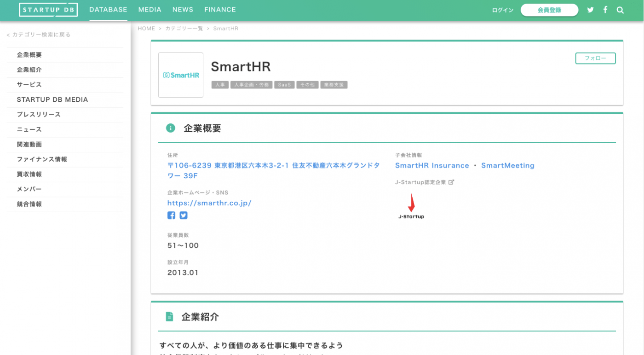Image resolution: width=644 pixels, height=355 pixels.
Task: Click the フォロー button
Action: 595,58
